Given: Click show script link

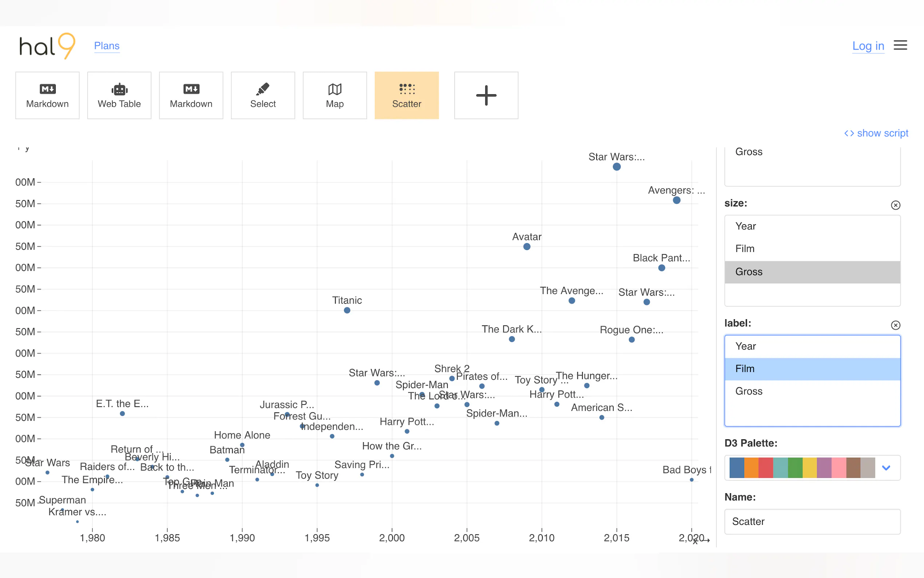Looking at the screenshot, I should 876,133.
